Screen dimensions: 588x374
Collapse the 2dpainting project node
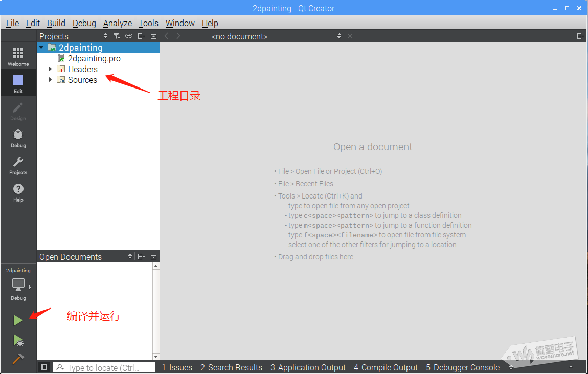[x=41, y=48]
